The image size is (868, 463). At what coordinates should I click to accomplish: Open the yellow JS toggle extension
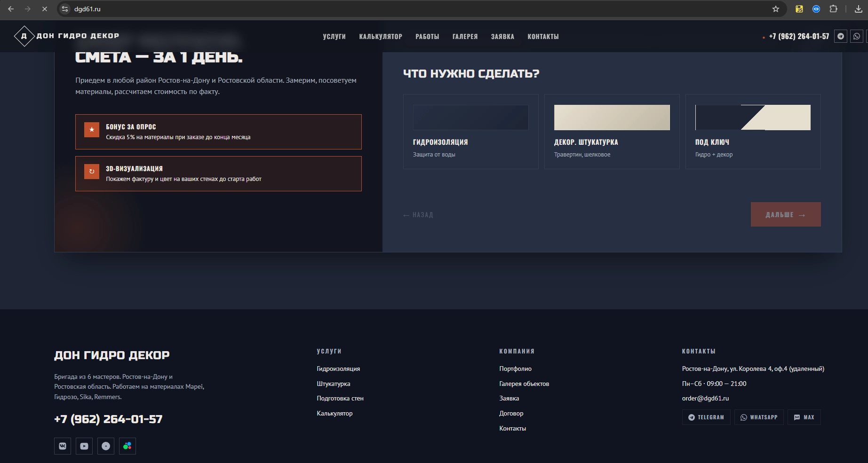799,9
